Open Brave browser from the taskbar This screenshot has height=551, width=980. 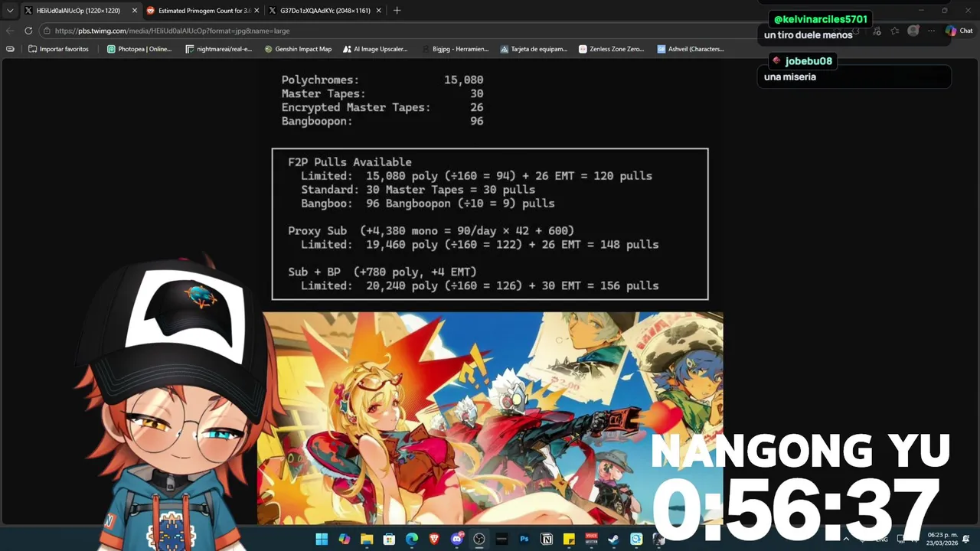(434, 539)
